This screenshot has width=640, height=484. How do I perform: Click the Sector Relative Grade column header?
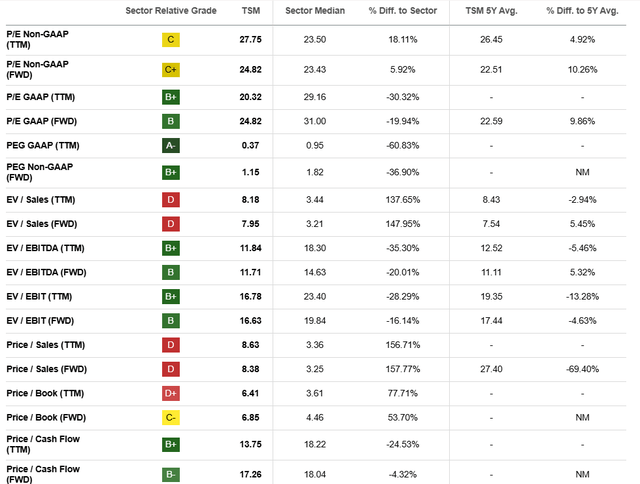pos(171,10)
